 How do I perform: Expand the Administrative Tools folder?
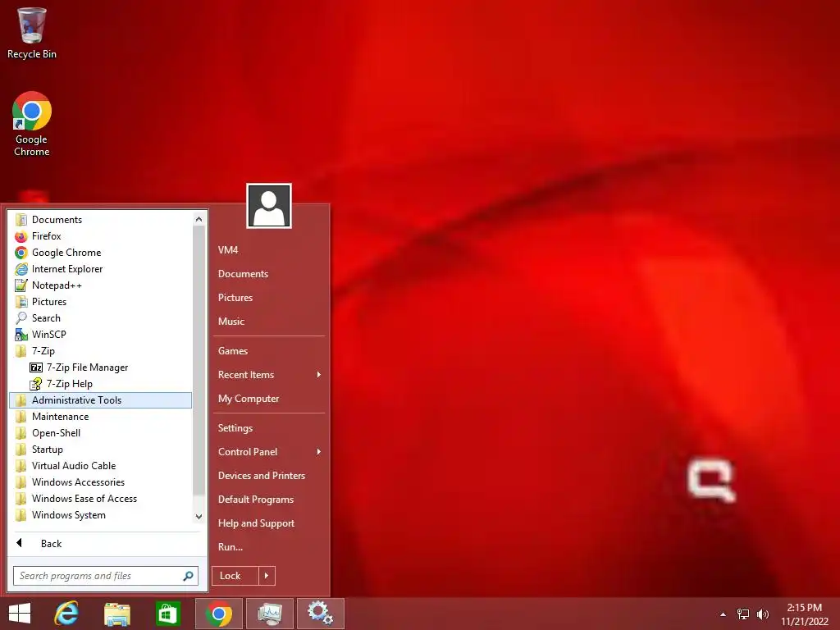click(x=100, y=400)
